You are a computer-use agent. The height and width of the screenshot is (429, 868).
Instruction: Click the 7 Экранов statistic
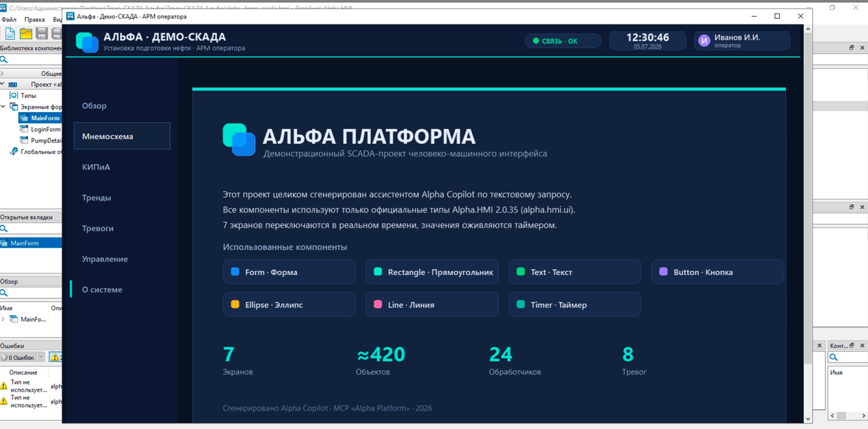(x=237, y=360)
